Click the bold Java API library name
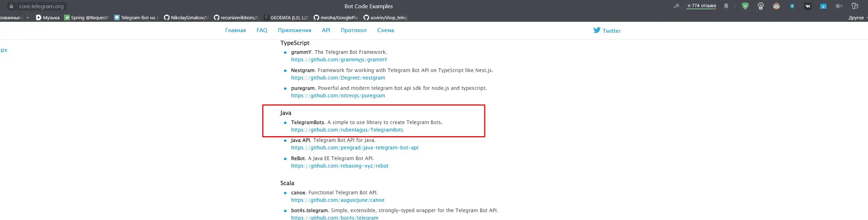Screen dimensions: 868x220 coord(300,140)
